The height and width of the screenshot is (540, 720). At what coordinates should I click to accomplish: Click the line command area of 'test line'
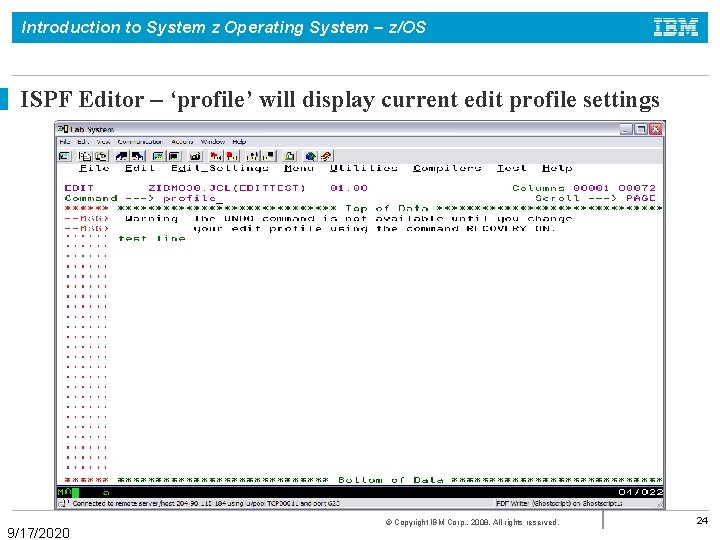tap(86, 238)
